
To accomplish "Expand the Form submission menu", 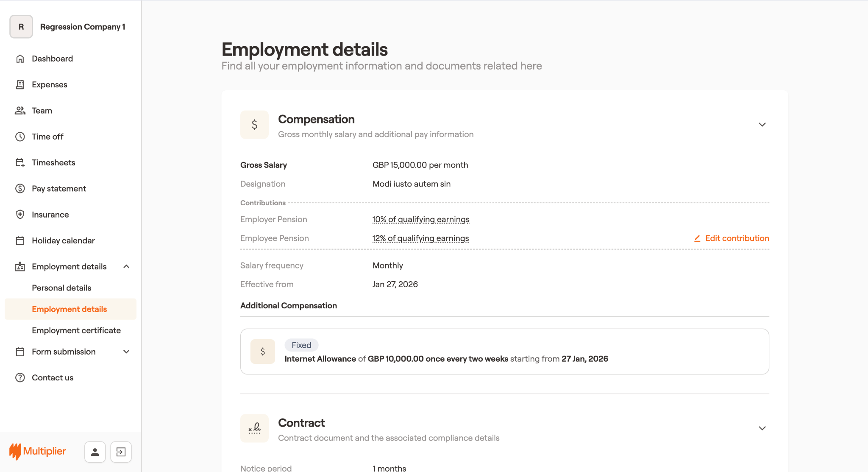I will coord(126,352).
